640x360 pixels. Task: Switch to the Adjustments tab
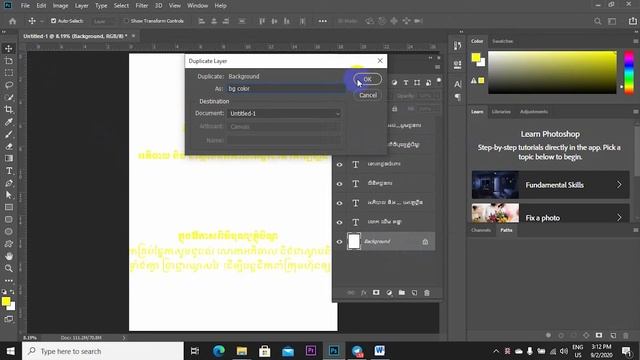coord(534,111)
